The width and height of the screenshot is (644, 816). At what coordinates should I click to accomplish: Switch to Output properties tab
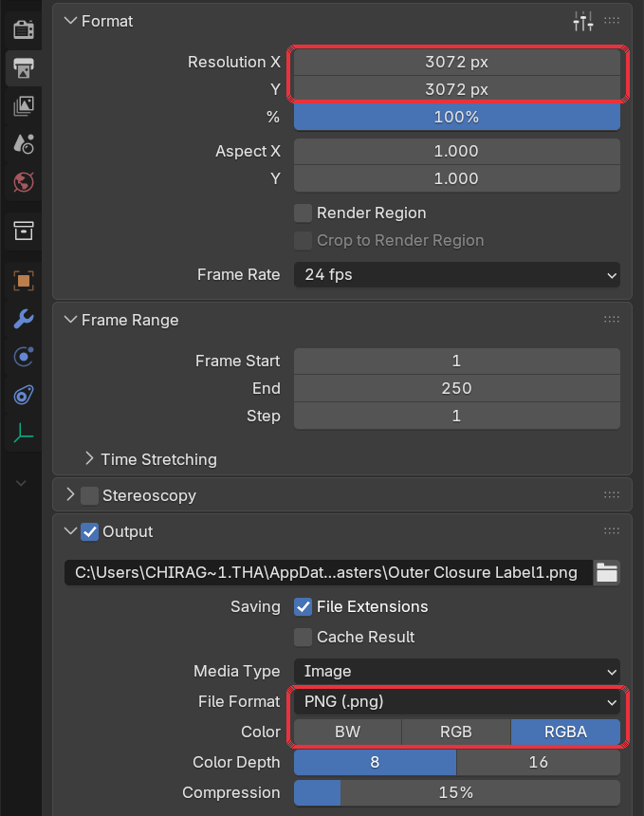[x=24, y=68]
